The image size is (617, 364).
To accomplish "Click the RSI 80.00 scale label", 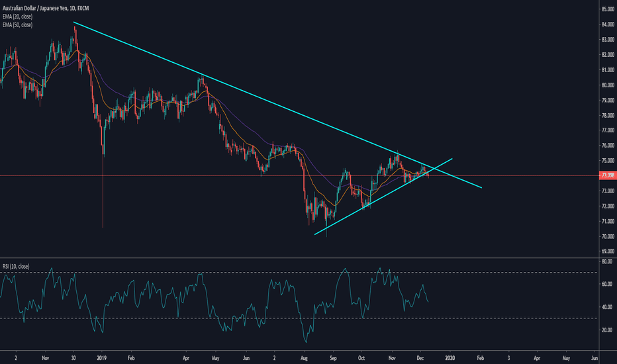I will coord(607,261).
